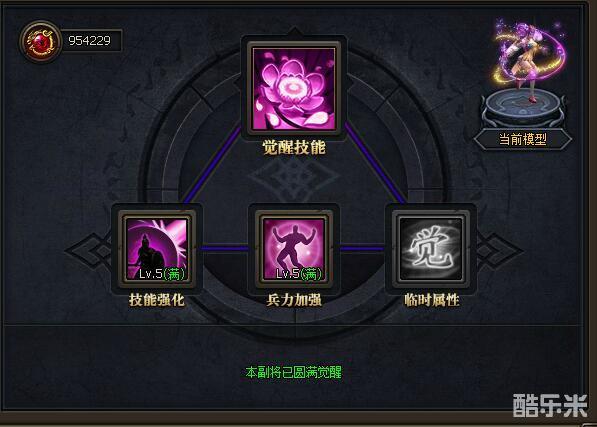Click the 当前模型 button

(x=523, y=139)
